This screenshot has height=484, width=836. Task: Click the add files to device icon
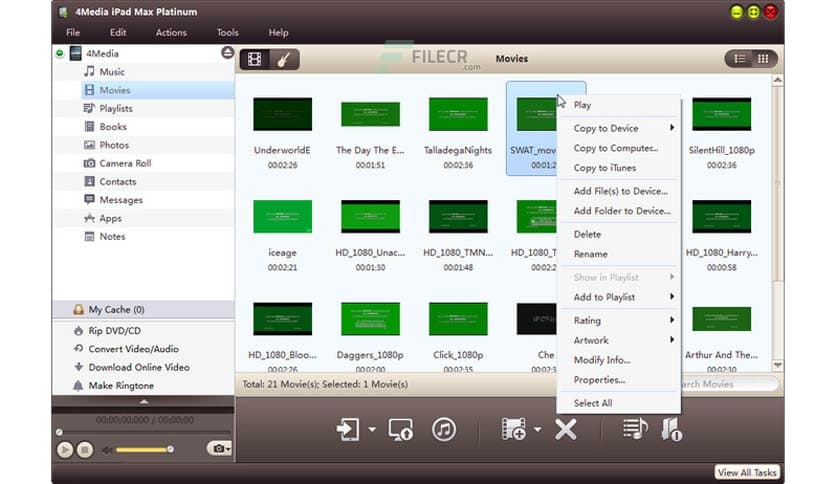(513, 429)
